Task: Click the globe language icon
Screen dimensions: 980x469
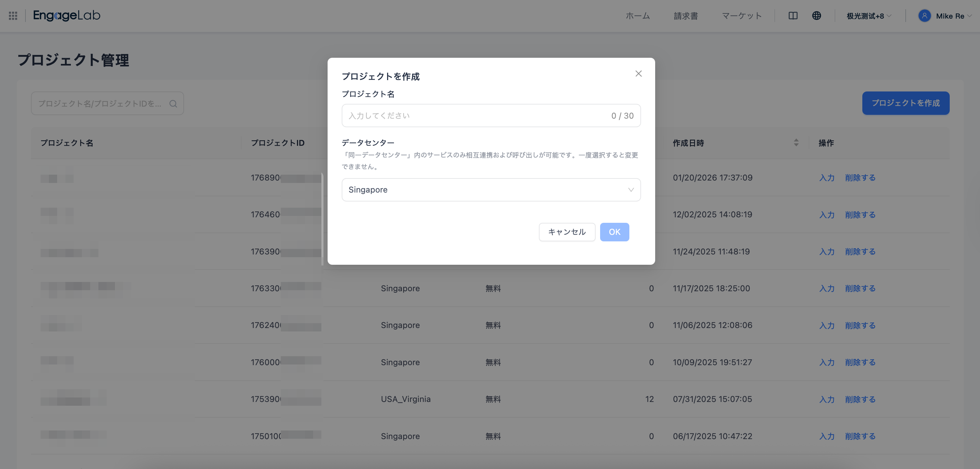Action: 817,15
